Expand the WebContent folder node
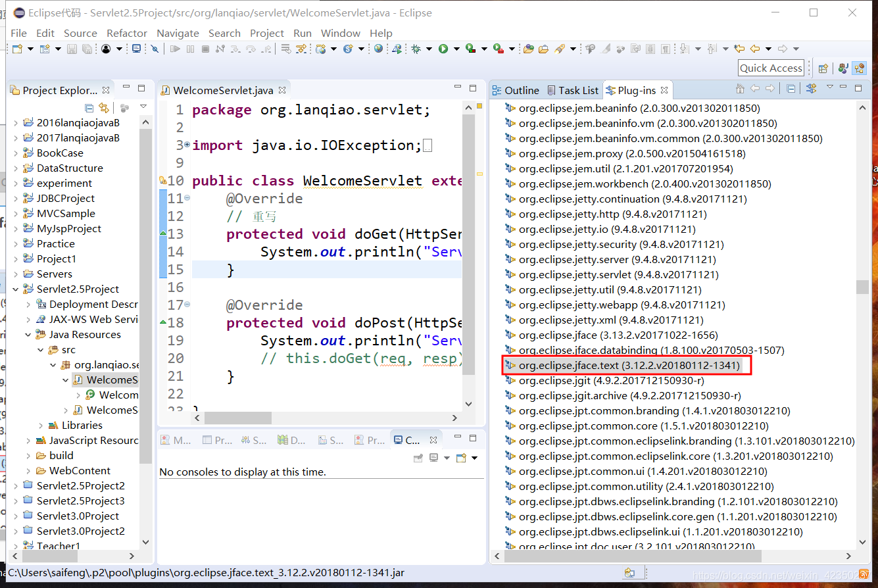Image resolution: width=878 pixels, height=588 pixels. tap(29, 471)
